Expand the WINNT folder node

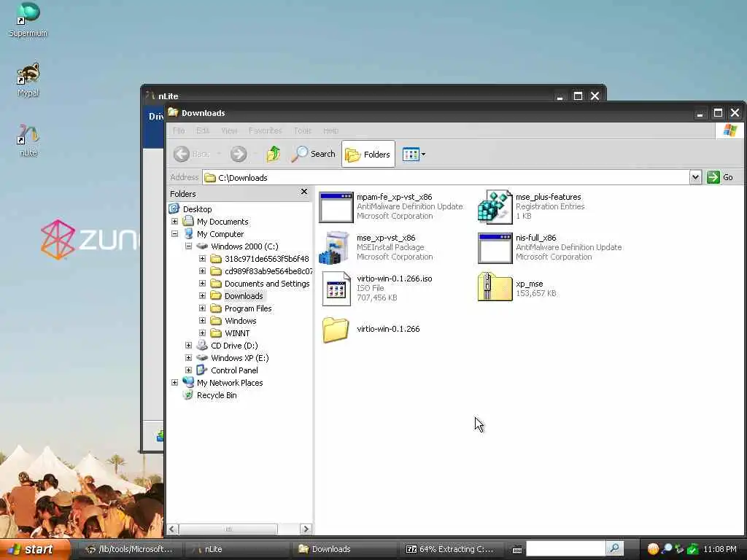(x=203, y=332)
